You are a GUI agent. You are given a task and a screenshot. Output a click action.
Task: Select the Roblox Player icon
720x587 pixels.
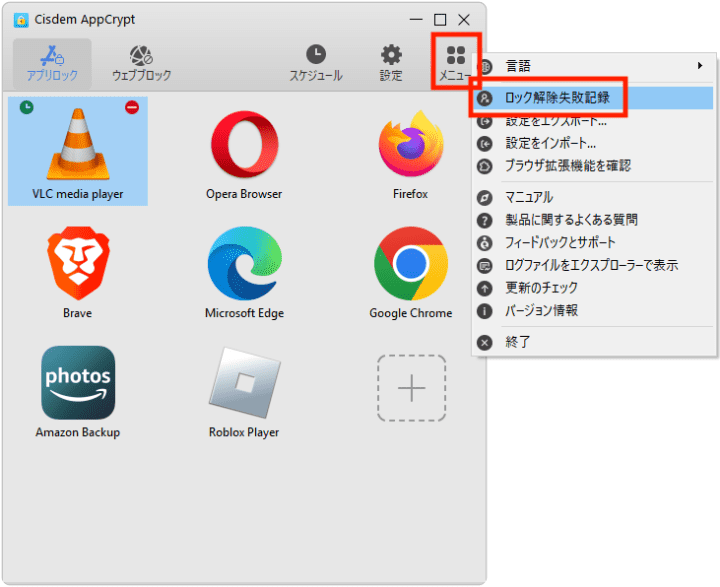pyautogui.click(x=244, y=383)
